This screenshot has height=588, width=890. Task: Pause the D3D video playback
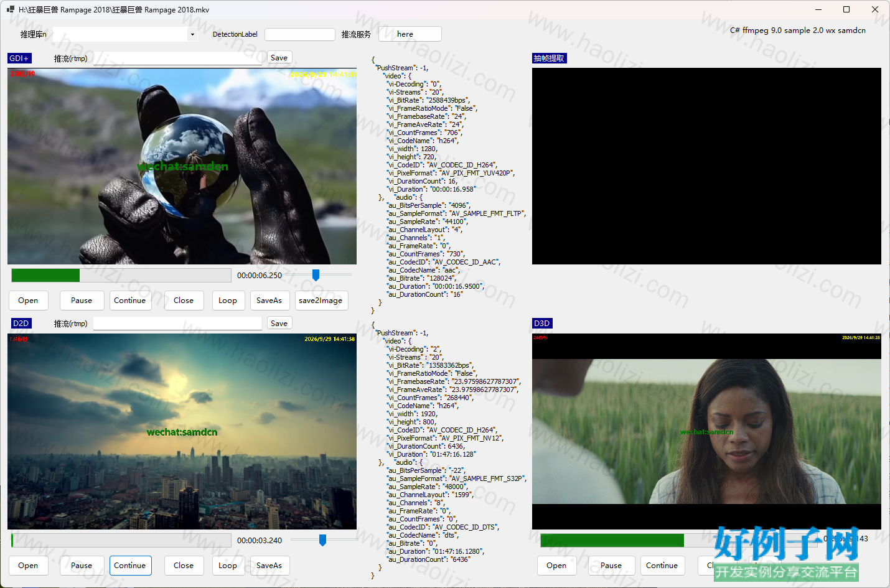[x=611, y=566]
